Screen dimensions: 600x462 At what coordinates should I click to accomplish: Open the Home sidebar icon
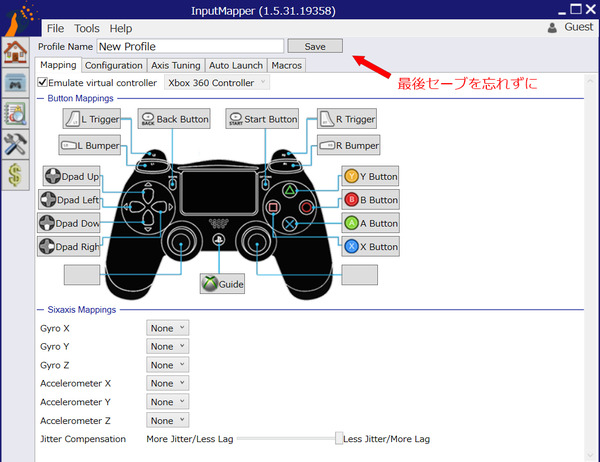point(15,52)
